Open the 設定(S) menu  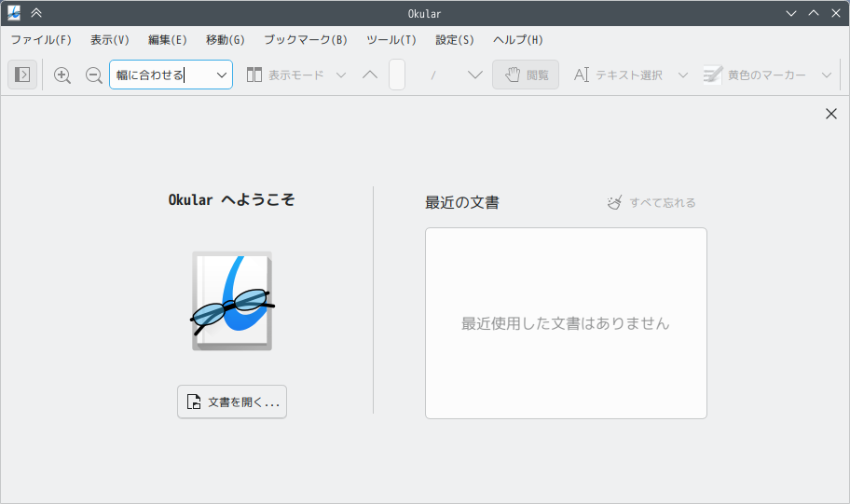tap(454, 40)
